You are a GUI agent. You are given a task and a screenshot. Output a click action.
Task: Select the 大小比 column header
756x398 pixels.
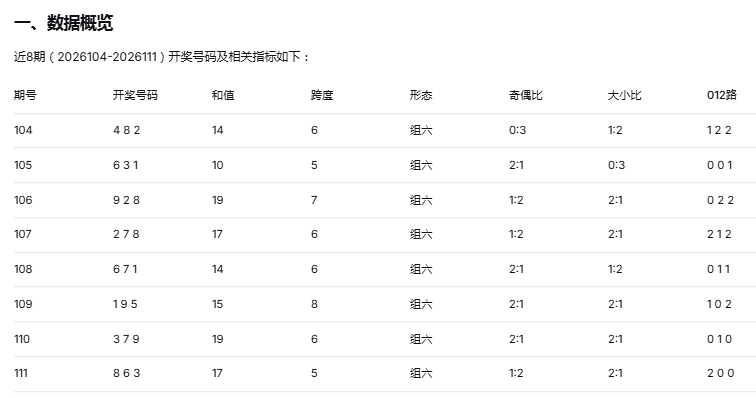(624, 95)
